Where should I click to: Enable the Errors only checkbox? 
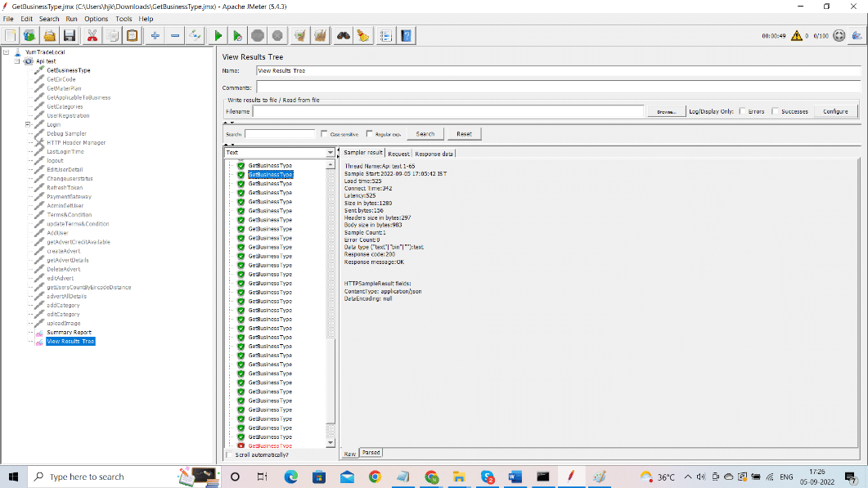tap(743, 111)
